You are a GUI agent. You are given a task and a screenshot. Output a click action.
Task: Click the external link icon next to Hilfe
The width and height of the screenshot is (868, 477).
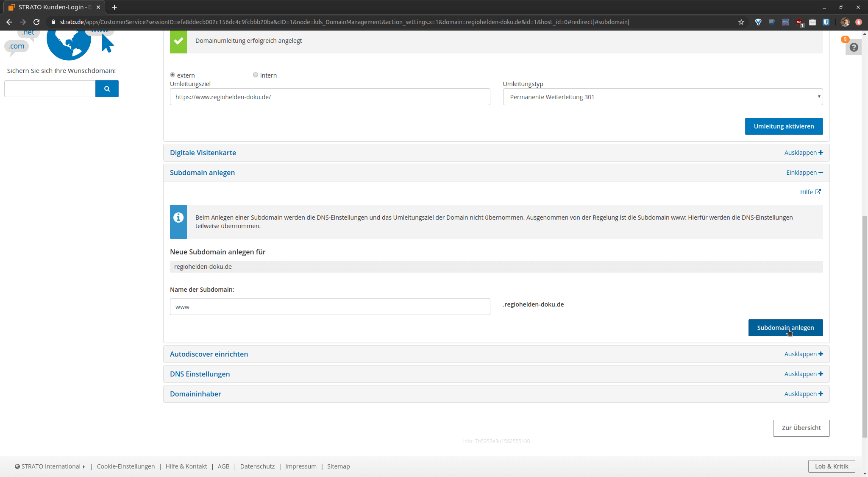[x=818, y=192]
